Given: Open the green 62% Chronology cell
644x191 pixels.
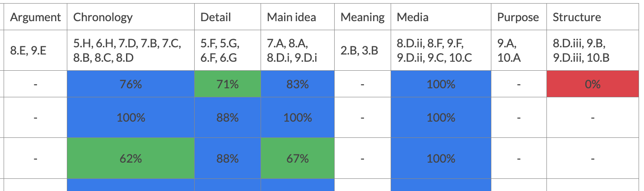Looking at the screenshot, I should (131, 158).
